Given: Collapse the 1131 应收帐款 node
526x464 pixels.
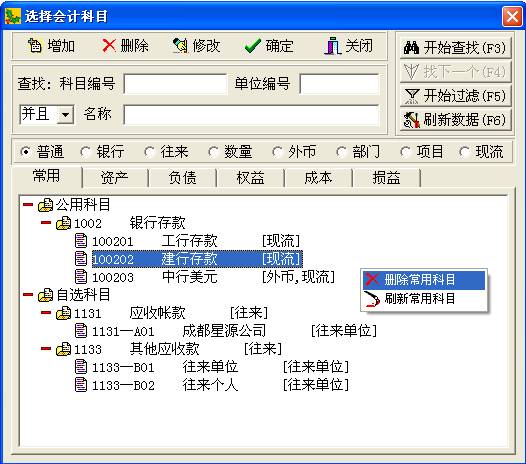Looking at the screenshot, I should (x=46, y=313).
